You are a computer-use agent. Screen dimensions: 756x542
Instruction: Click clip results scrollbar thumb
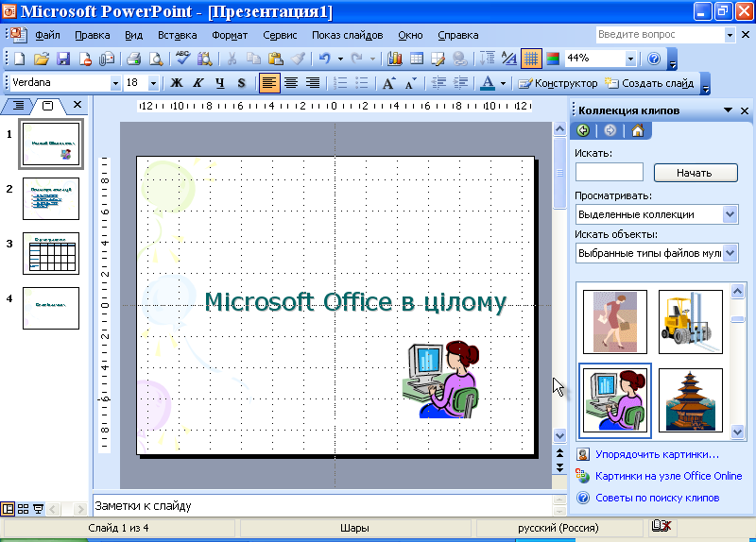click(737, 319)
